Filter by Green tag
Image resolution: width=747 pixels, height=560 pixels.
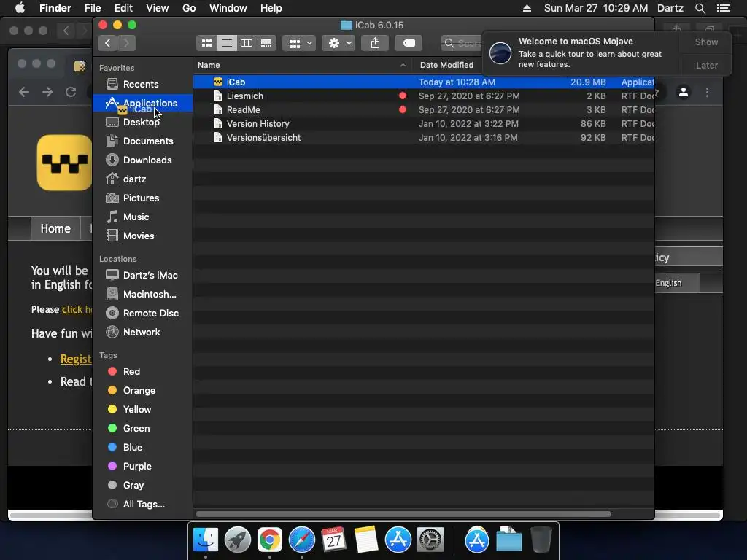[143, 429]
